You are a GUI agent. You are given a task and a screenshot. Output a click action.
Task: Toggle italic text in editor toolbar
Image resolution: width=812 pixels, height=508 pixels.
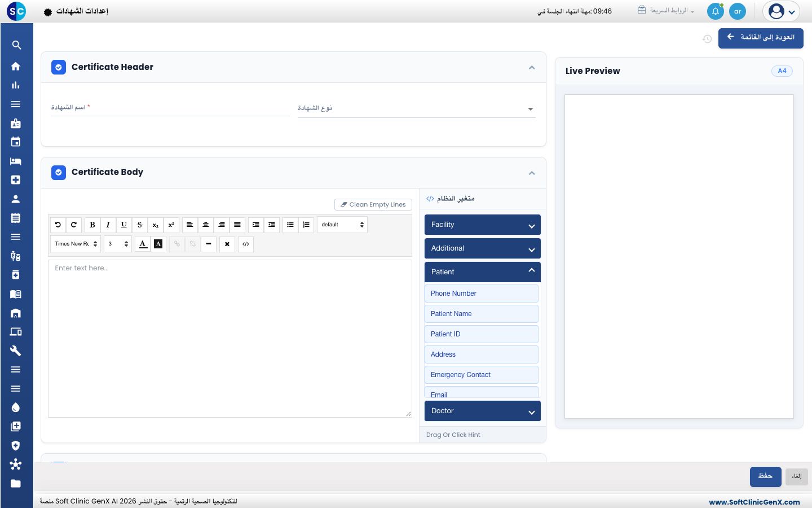108,225
